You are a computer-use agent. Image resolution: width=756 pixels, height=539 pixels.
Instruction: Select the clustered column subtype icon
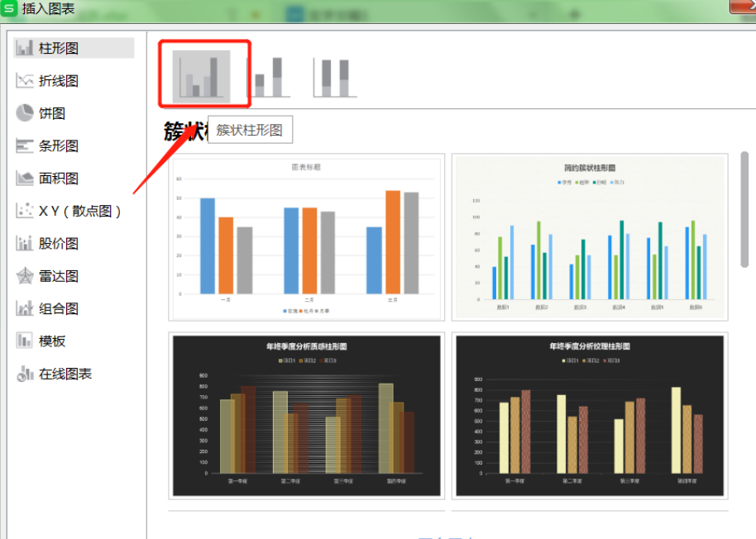coord(202,76)
